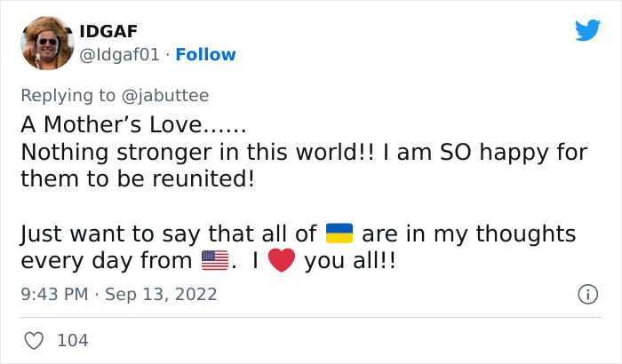Click the "A Mother's Love" text line

132,124
